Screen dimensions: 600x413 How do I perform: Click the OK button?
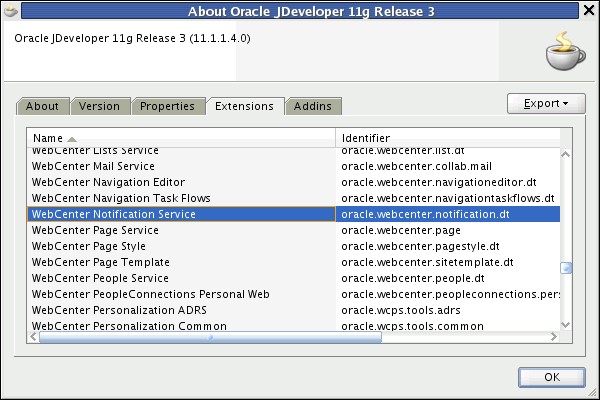552,377
